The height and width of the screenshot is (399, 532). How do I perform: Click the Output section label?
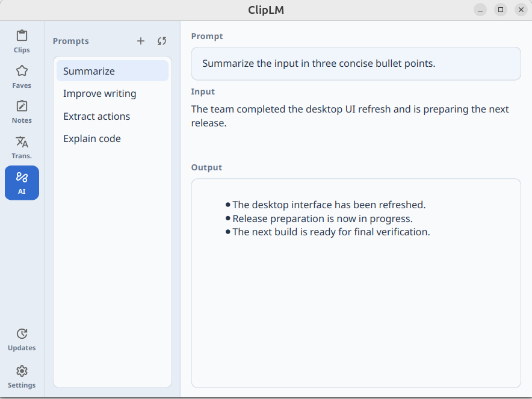click(206, 168)
